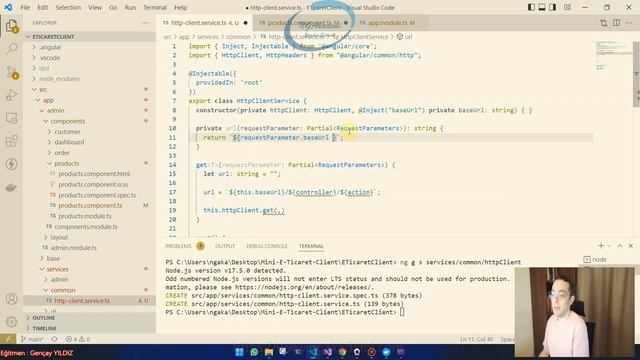This screenshot has height=360, width=640.
Task: Open the Docker whale icon view
Action: coord(11,187)
